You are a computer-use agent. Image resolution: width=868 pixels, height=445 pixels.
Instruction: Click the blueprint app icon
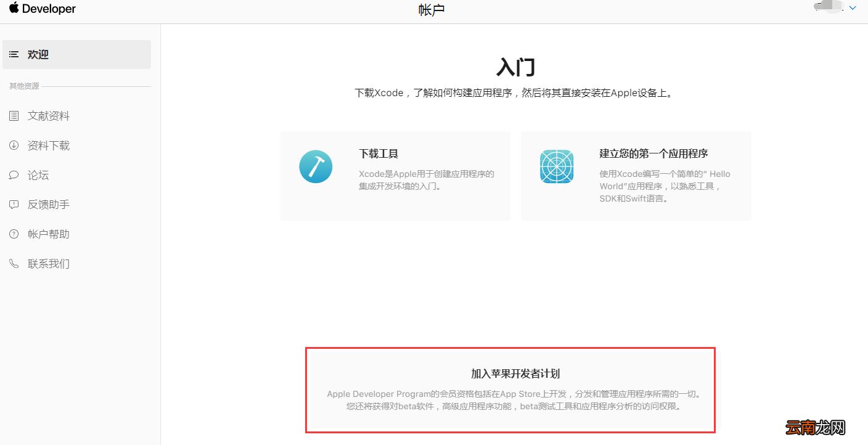557,166
